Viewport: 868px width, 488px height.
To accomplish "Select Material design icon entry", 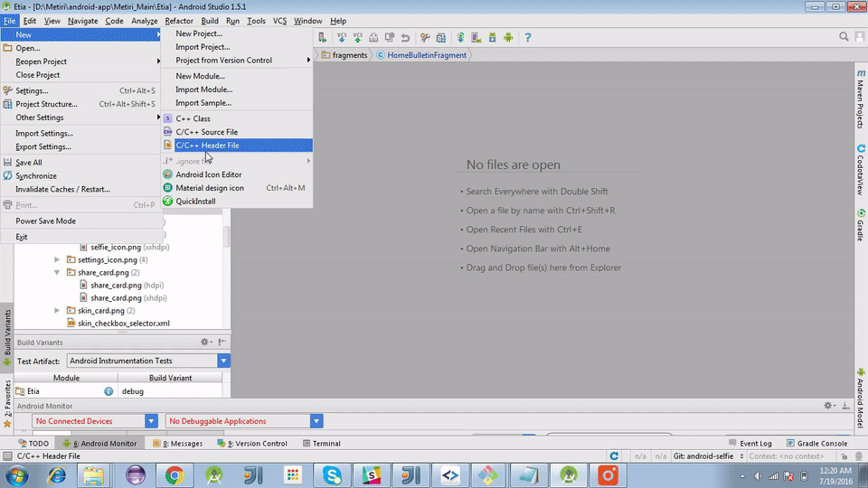I will [237, 188].
